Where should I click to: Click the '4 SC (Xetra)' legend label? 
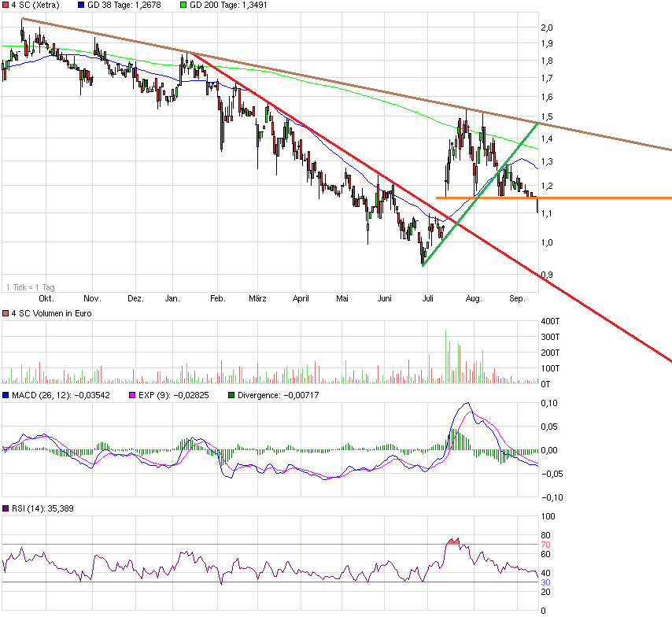[35, 6]
